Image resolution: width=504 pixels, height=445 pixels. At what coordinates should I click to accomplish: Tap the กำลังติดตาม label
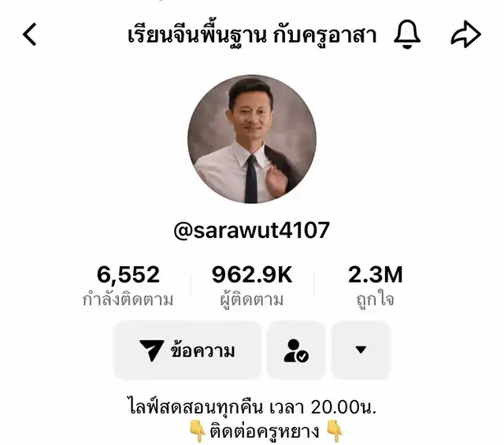click(x=128, y=299)
